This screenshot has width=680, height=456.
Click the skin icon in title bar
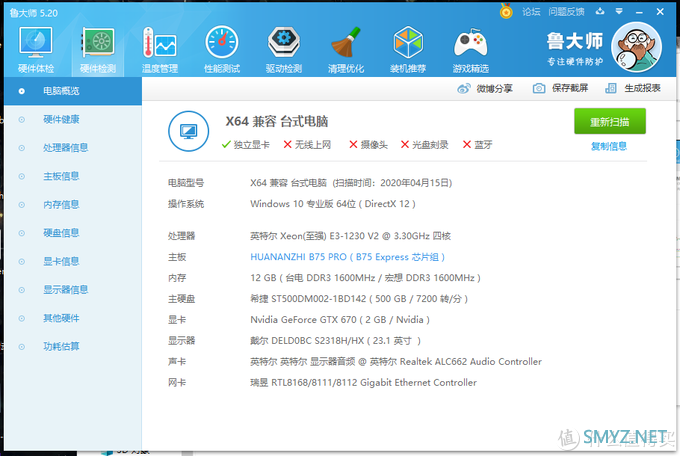point(600,12)
